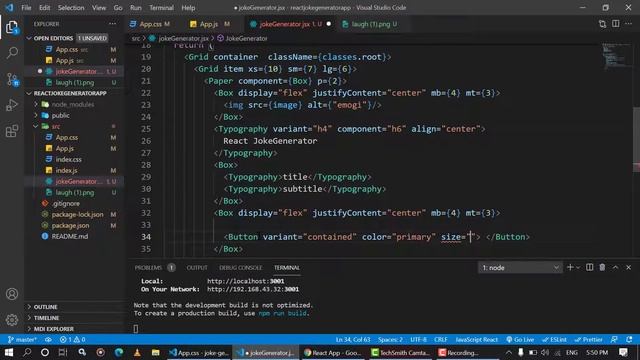Image resolution: width=640 pixels, height=360 pixels.
Task: Start Go Live server
Action: click(520, 339)
